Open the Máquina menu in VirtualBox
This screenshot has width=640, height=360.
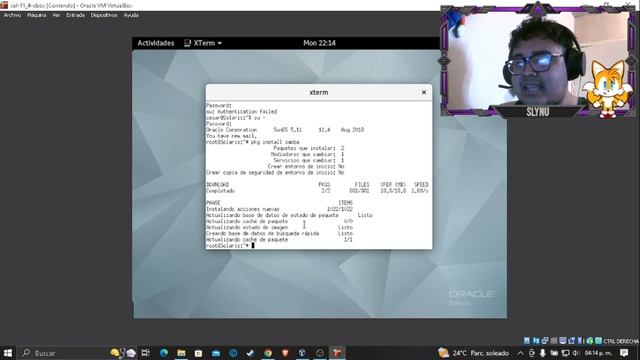click(x=36, y=15)
